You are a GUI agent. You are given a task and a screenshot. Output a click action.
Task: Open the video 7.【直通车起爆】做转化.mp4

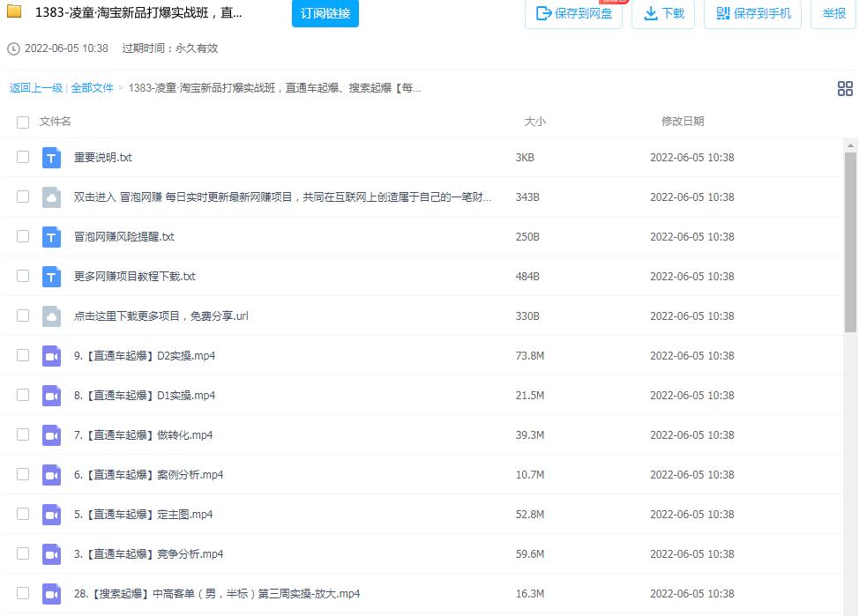(144, 435)
